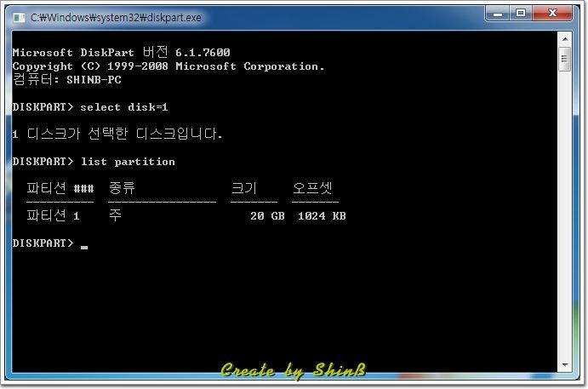Viewport: 588px width, 389px height.
Task: Click the 'list partition' command text
Action: (x=128, y=162)
